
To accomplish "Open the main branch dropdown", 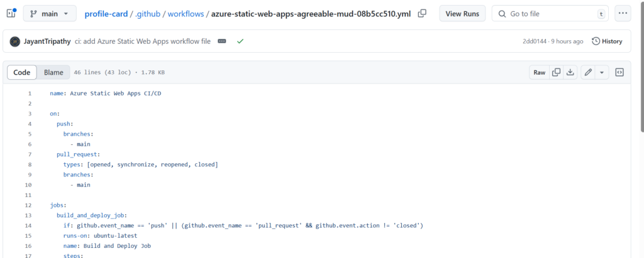I will [50, 14].
